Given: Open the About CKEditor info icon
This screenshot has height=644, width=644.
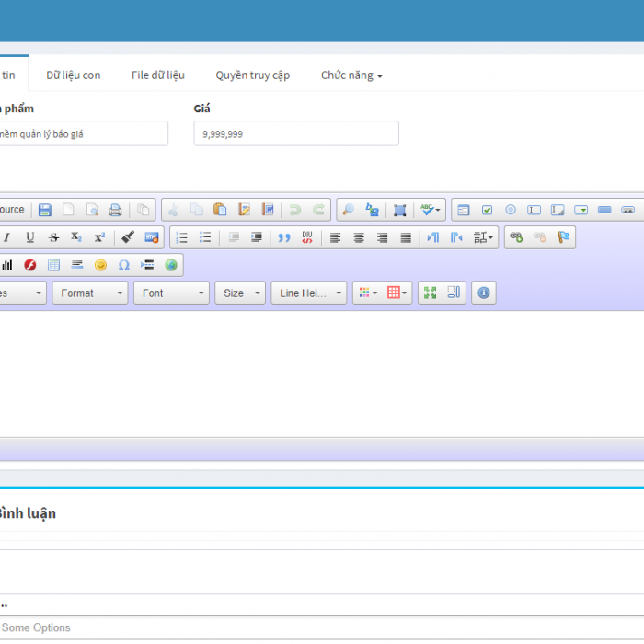Looking at the screenshot, I should click(x=484, y=293).
